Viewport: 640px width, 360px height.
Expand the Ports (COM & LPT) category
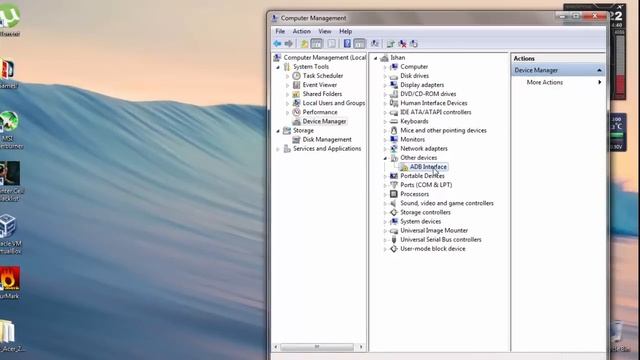click(385, 185)
